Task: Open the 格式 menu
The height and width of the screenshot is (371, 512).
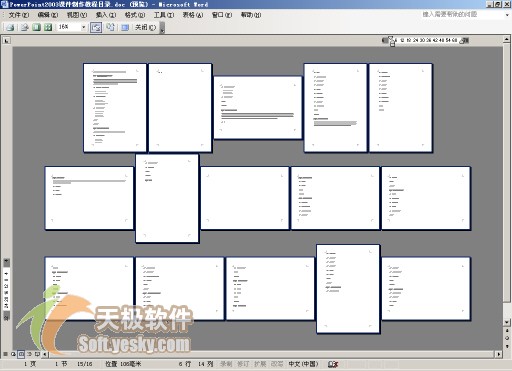Action: (135, 15)
